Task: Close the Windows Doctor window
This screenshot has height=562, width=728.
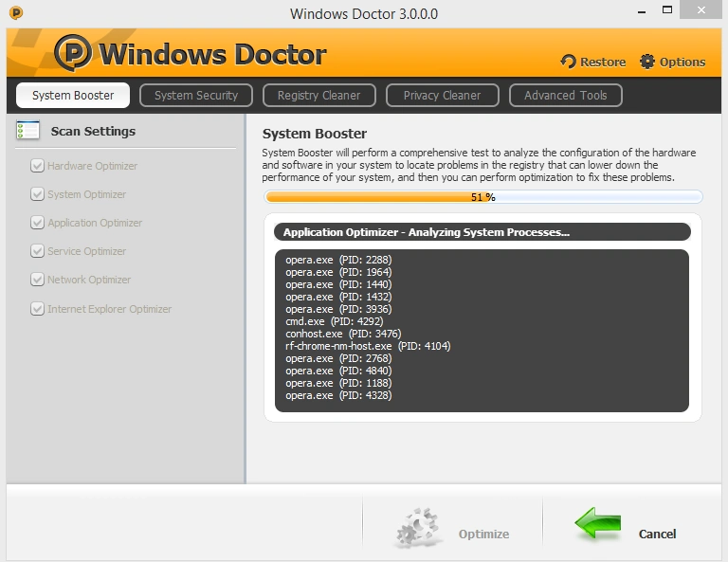Action: tap(701, 9)
